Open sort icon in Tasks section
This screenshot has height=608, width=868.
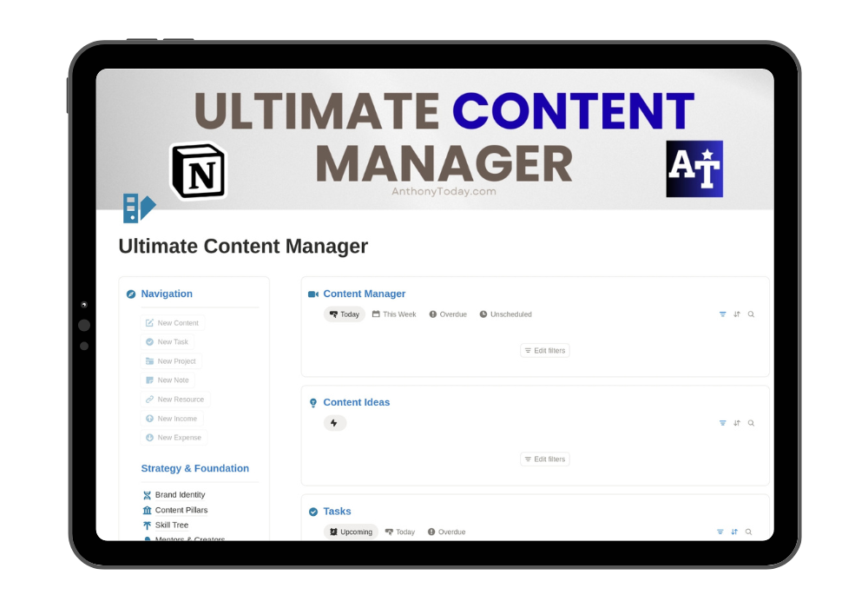[x=734, y=532]
